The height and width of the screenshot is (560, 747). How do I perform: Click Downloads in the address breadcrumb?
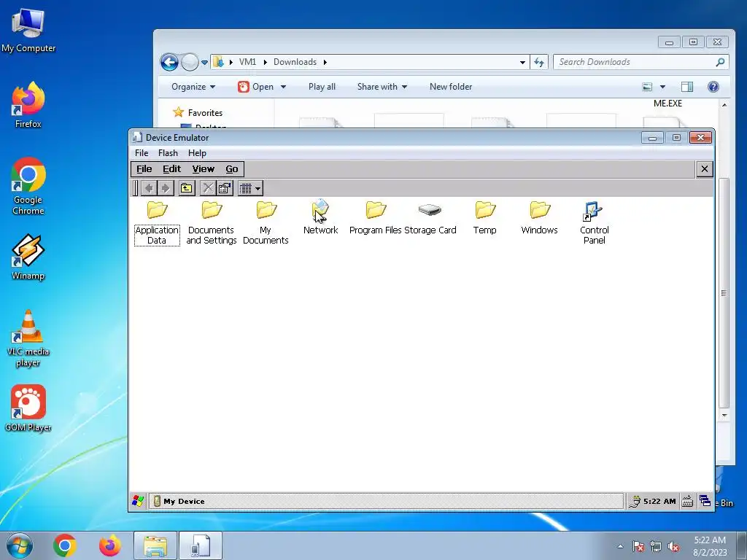point(295,62)
